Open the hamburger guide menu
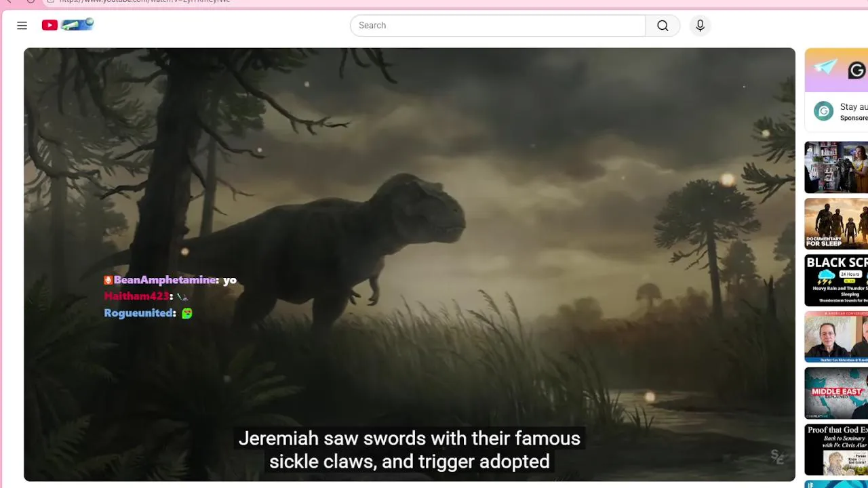 pyautogui.click(x=22, y=25)
